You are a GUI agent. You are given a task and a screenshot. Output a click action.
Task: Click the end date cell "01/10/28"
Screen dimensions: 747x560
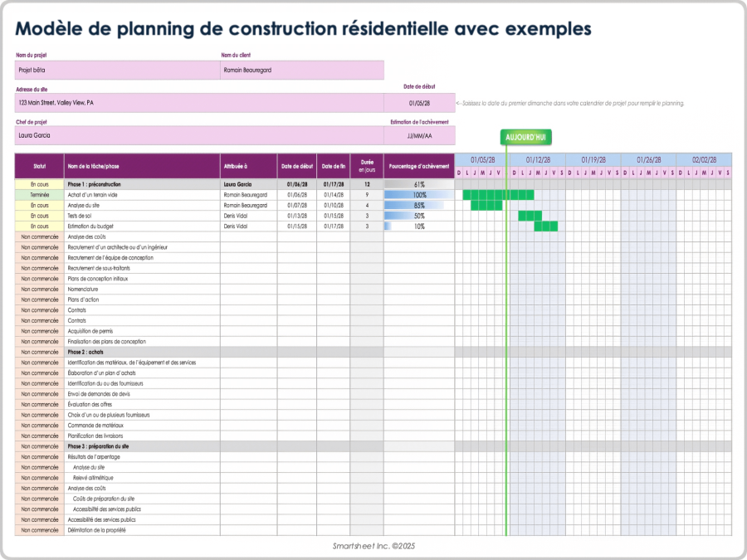point(334,205)
